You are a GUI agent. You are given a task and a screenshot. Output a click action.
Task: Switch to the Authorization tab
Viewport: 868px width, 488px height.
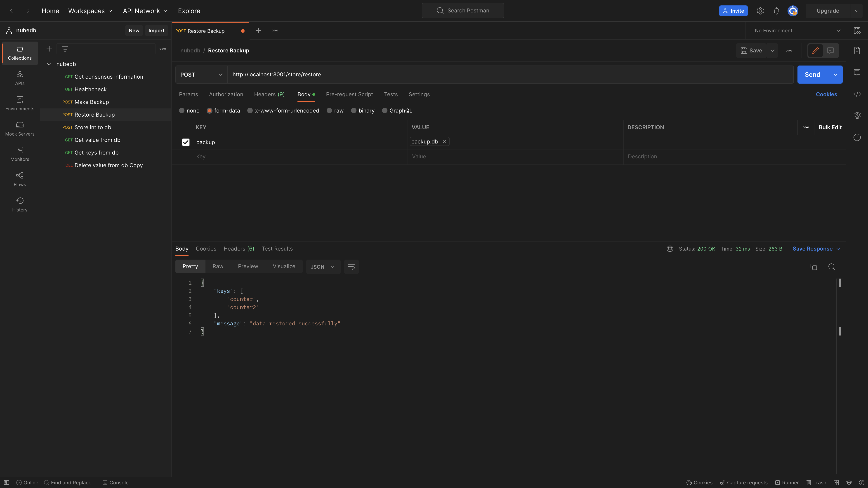(x=226, y=95)
